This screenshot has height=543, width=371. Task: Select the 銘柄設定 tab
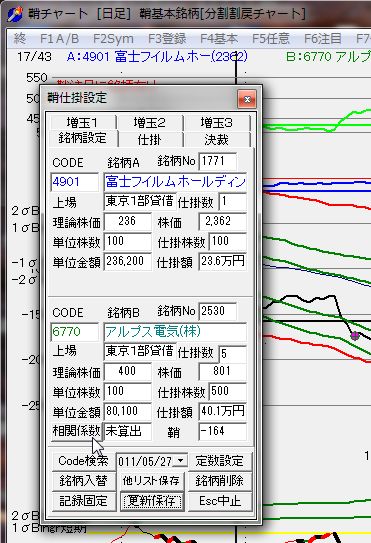click(x=82, y=139)
